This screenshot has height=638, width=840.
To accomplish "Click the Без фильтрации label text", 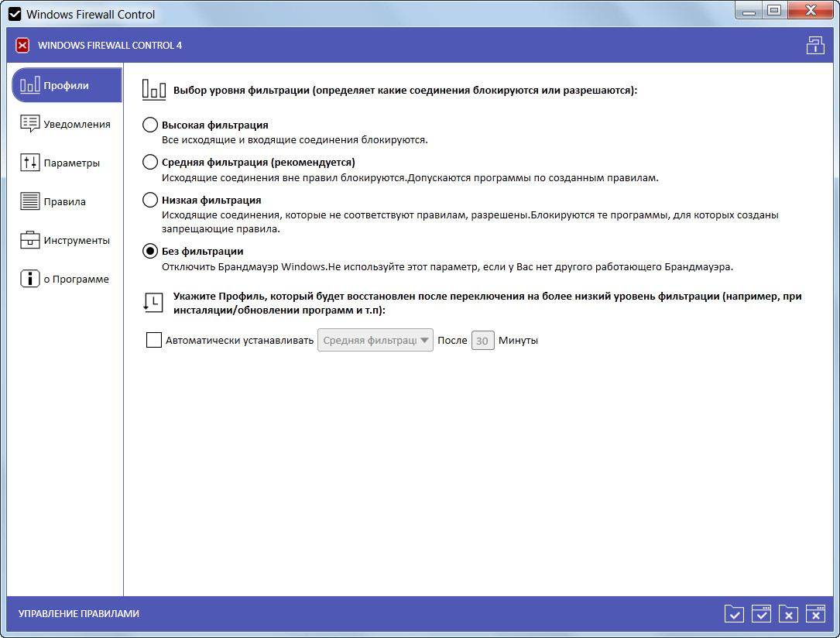I will (203, 251).
